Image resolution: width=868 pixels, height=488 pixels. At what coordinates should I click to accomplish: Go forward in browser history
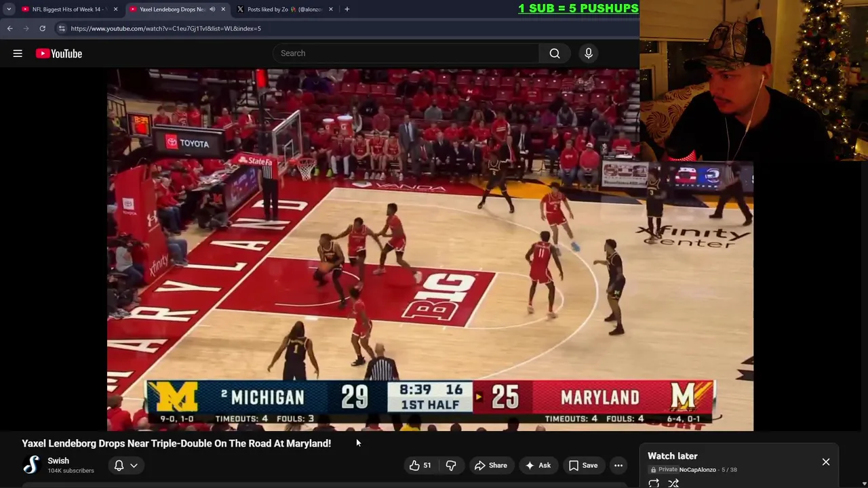26,28
